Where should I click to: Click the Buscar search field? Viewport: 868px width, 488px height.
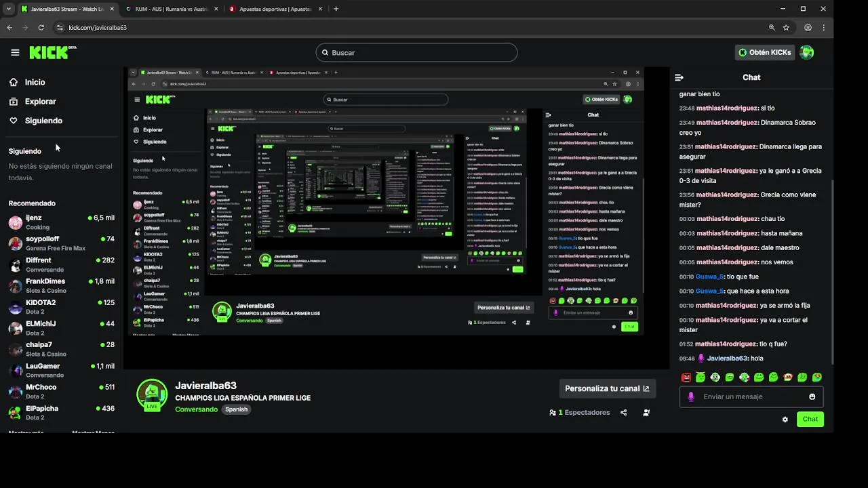coord(416,52)
